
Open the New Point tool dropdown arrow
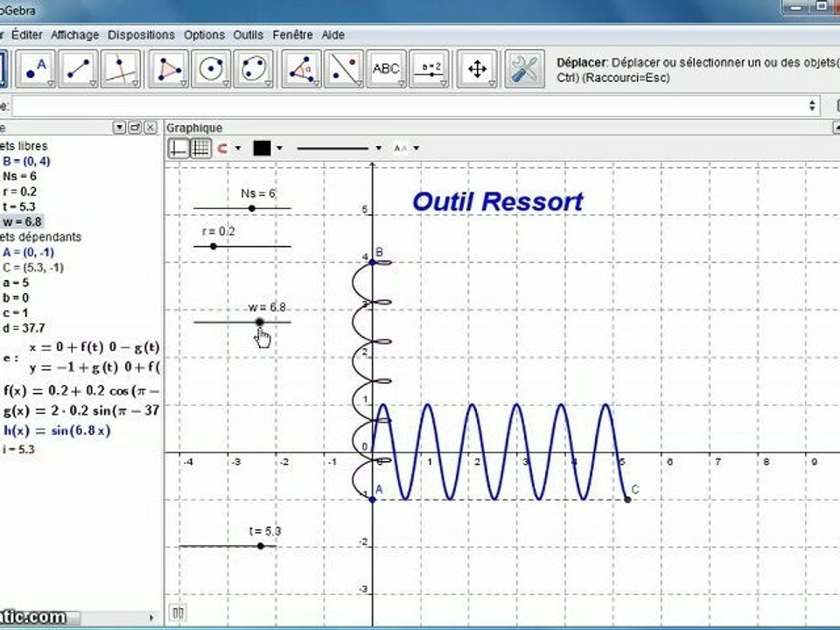tap(51, 84)
